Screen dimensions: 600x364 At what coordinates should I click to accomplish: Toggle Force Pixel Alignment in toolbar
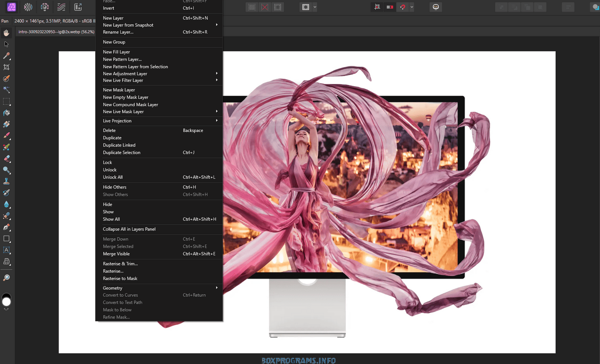377,7
